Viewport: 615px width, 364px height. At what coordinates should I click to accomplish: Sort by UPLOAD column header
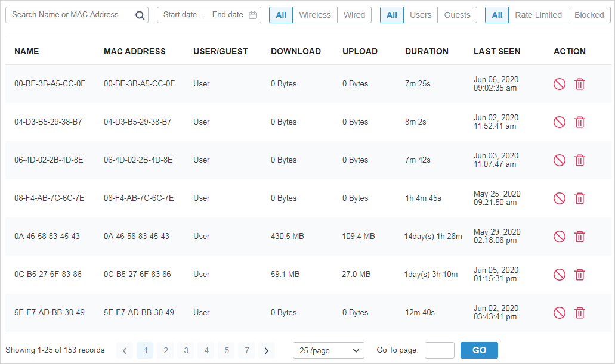point(360,51)
